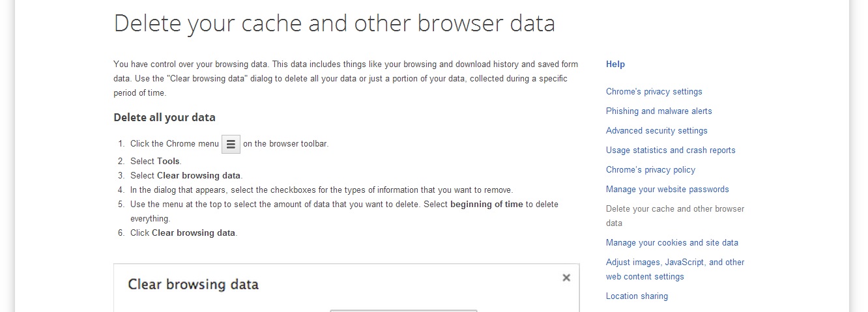Click the page title about deleting cache

pos(334,23)
